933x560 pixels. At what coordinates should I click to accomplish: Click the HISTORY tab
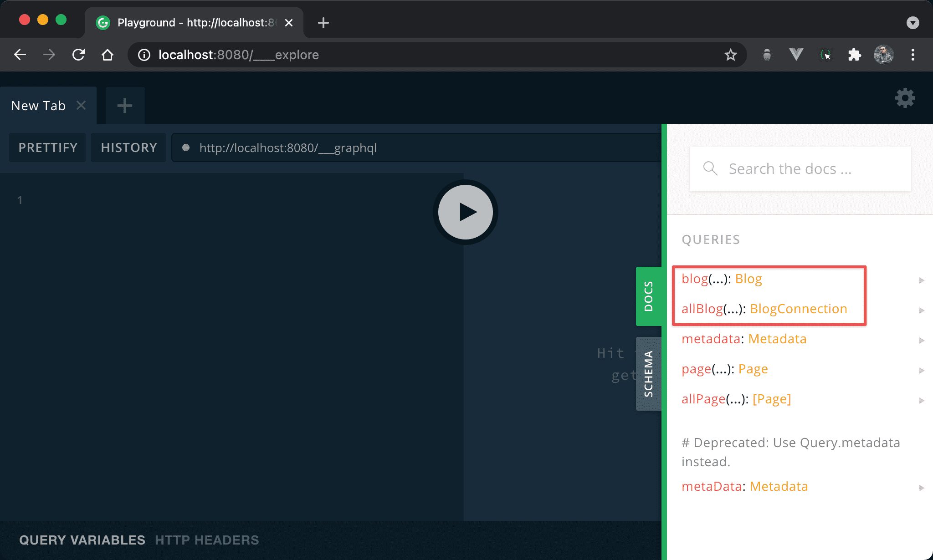point(128,148)
